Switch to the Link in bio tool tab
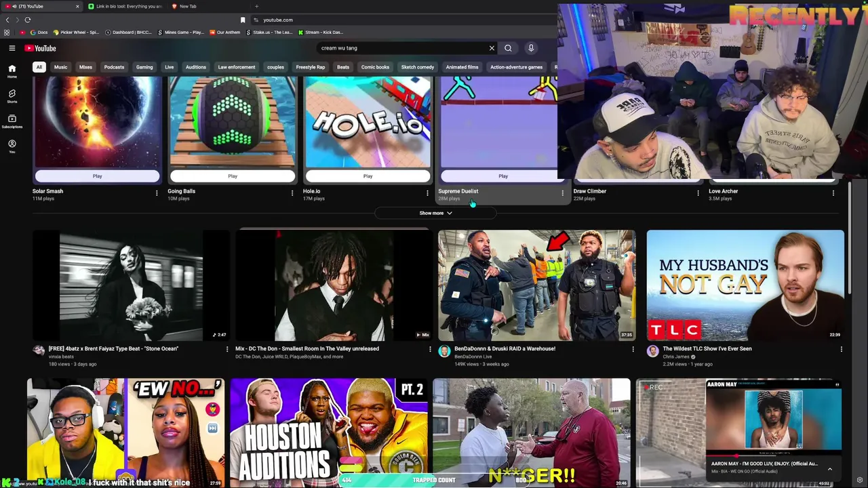This screenshot has height=488, width=868. tap(125, 6)
